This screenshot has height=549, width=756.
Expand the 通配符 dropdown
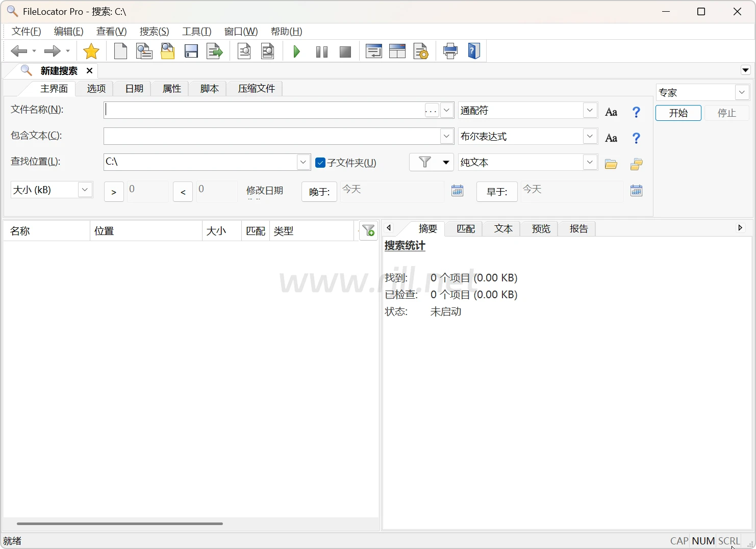click(x=590, y=110)
